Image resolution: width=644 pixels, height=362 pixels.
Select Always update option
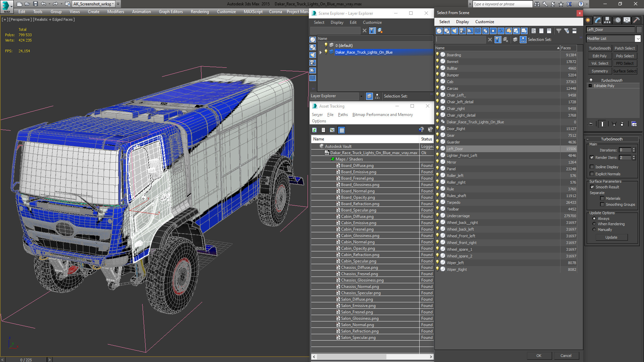click(x=594, y=219)
